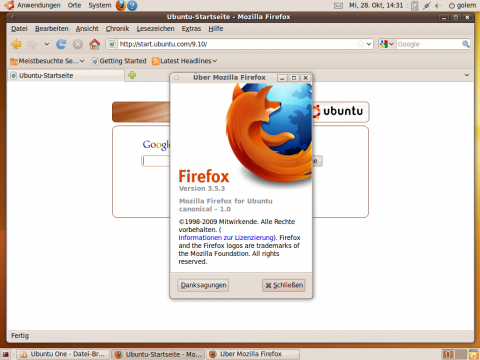Viewport: 480px width, 360px height.
Task: Open the golem user session menu
Action: pos(462,5)
